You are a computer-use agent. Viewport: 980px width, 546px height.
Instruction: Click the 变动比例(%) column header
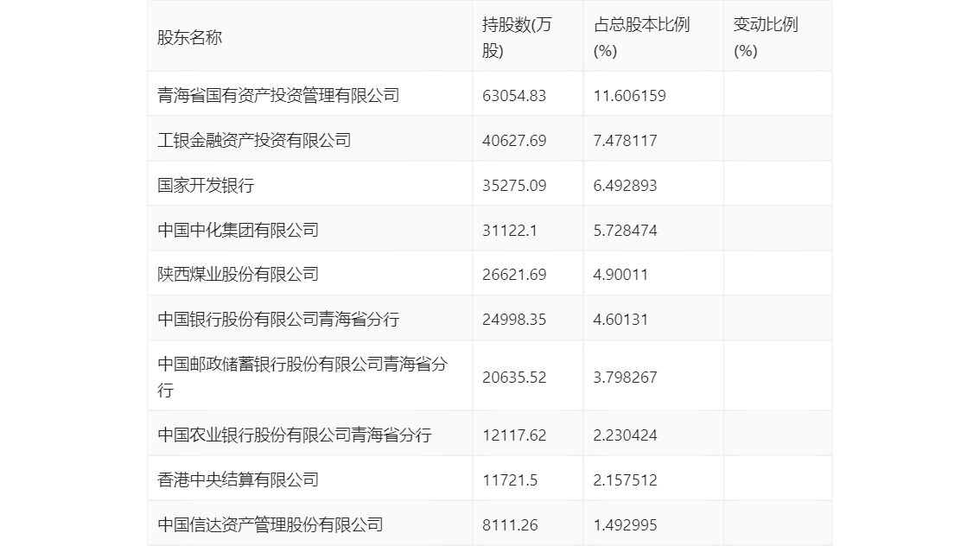[766, 37]
